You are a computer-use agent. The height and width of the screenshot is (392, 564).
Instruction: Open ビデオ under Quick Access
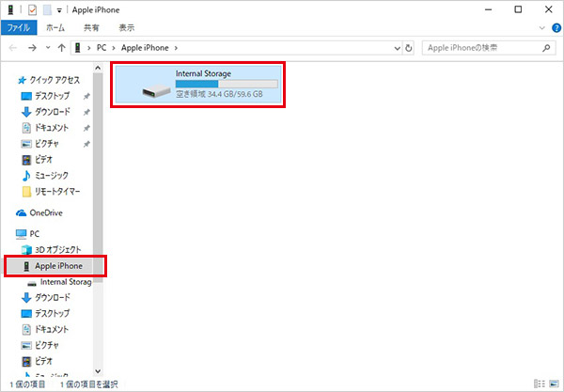click(x=37, y=159)
